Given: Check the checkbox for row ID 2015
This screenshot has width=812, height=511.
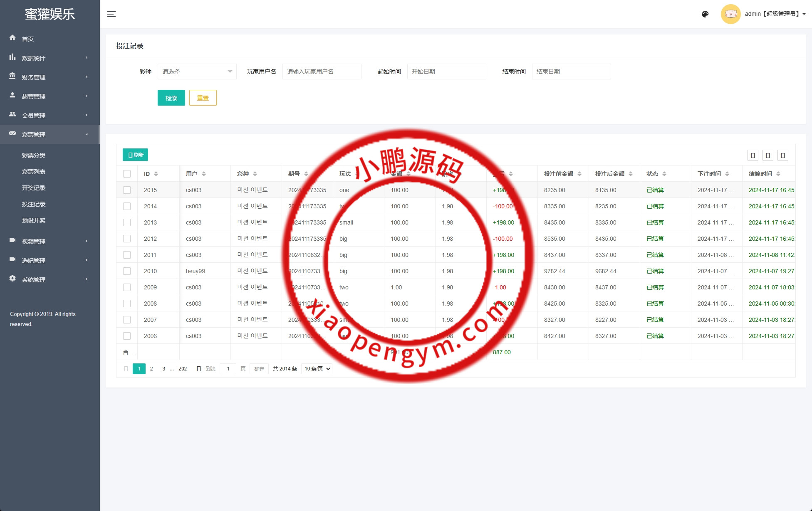Looking at the screenshot, I should coord(127,190).
